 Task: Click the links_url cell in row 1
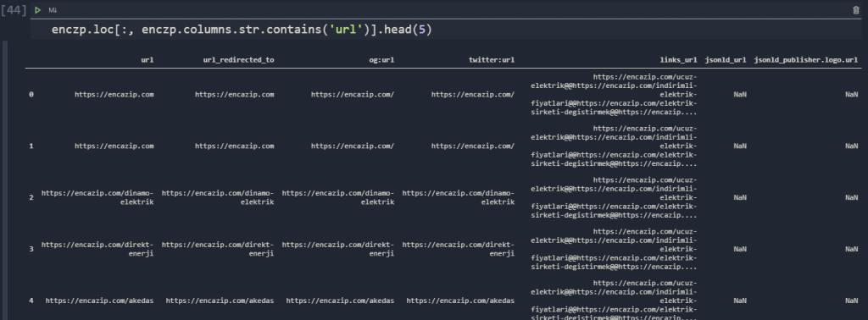click(614, 146)
